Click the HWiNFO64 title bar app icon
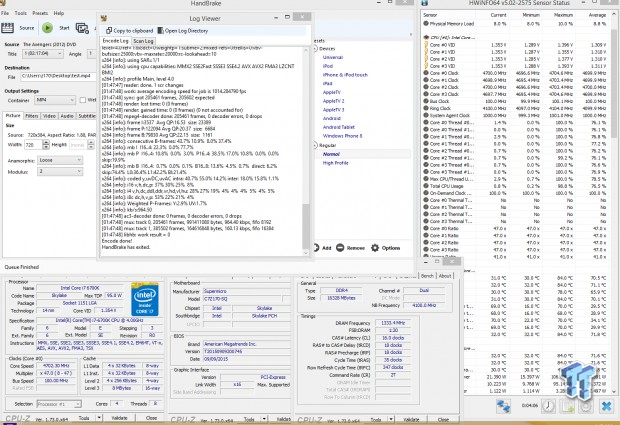This screenshot has width=620, height=425. (x=424, y=3)
